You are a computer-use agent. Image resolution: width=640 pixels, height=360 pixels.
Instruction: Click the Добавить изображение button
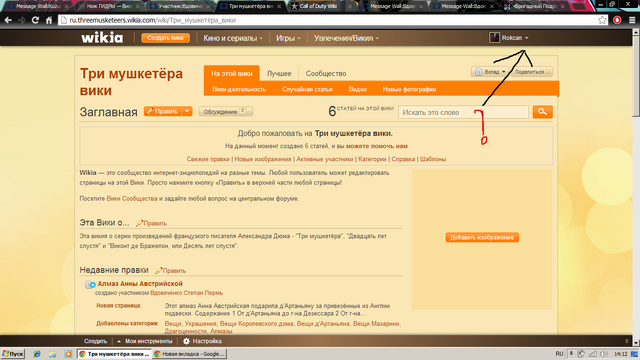pyautogui.click(x=482, y=238)
